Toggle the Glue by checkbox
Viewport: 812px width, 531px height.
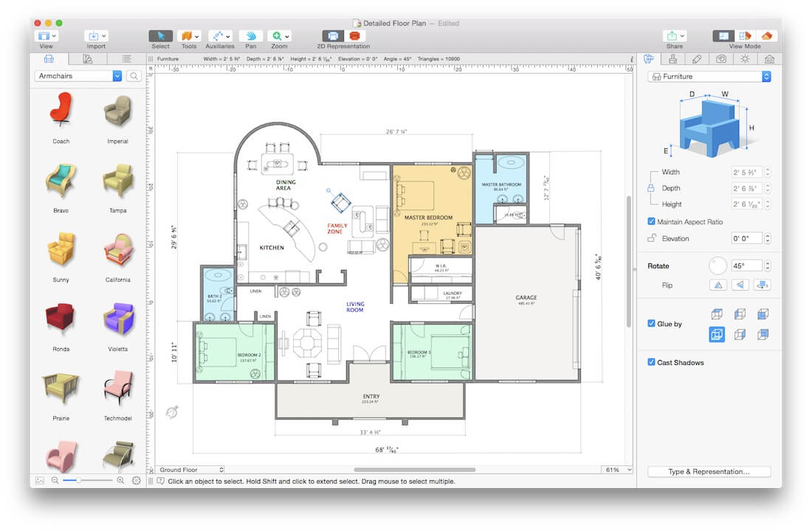click(x=652, y=324)
